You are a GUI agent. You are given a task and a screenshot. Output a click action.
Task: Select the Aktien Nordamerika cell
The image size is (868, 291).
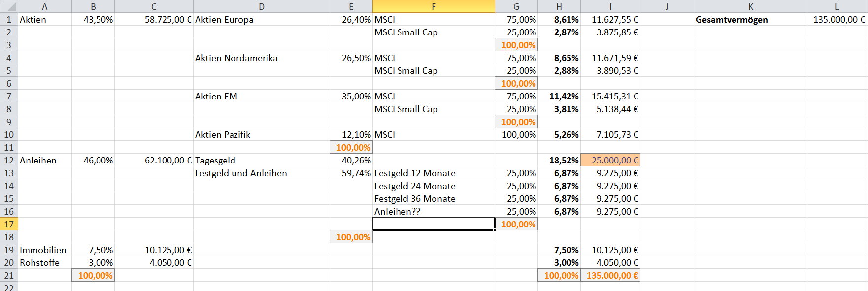click(x=236, y=58)
